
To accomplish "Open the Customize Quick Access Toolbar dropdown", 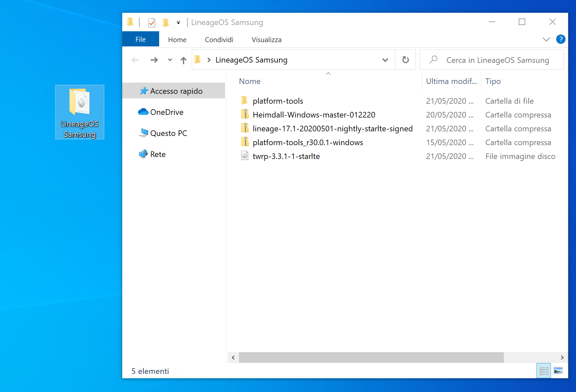I will click(x=178, y=23).
